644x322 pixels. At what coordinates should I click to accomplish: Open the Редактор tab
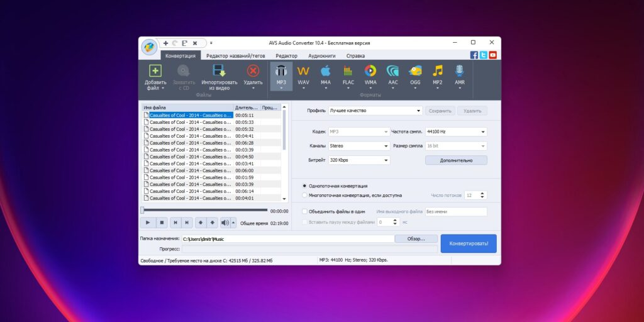(x=287, y=56)
